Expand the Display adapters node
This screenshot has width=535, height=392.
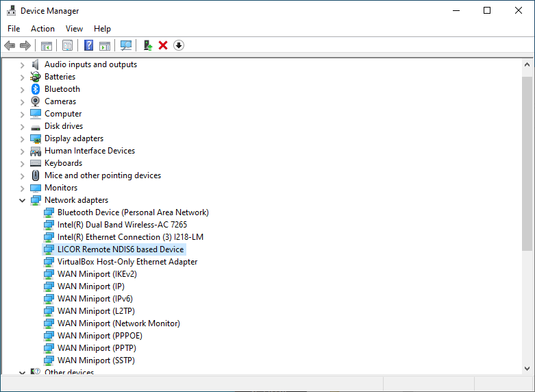point(22,138)
